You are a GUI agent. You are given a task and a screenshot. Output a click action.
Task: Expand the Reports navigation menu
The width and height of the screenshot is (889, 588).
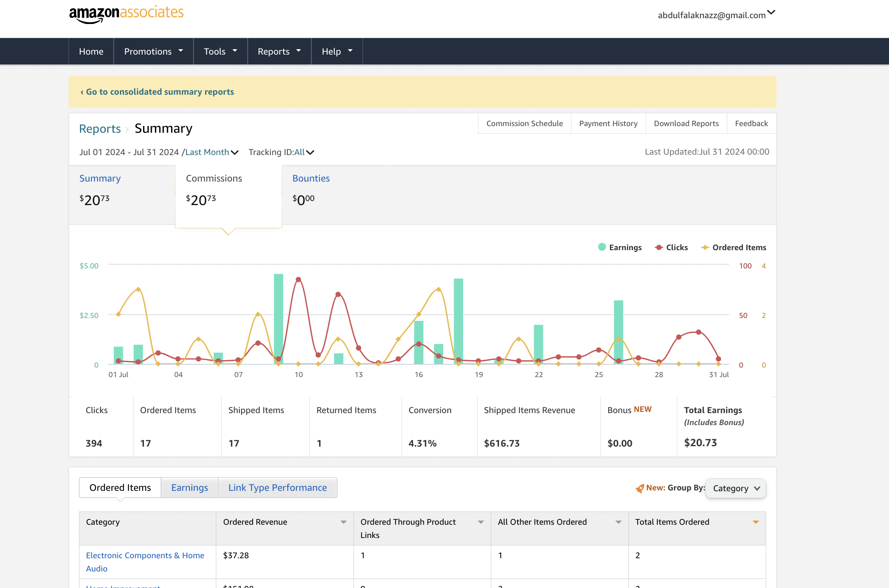279,51
